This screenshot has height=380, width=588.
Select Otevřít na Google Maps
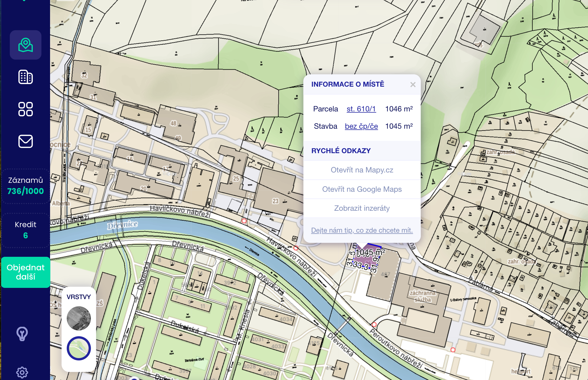[x=362, y=189]
